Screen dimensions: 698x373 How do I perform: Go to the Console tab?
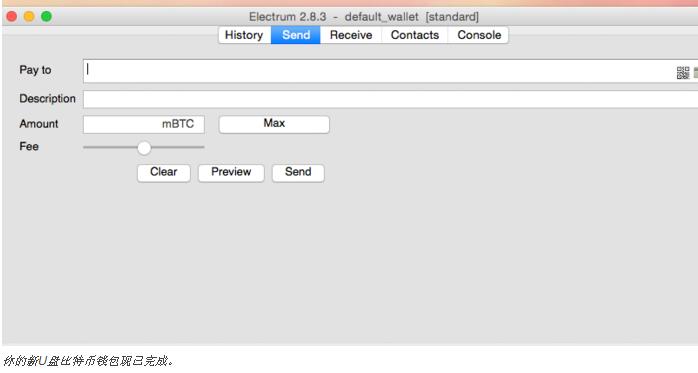coord(479,35)
